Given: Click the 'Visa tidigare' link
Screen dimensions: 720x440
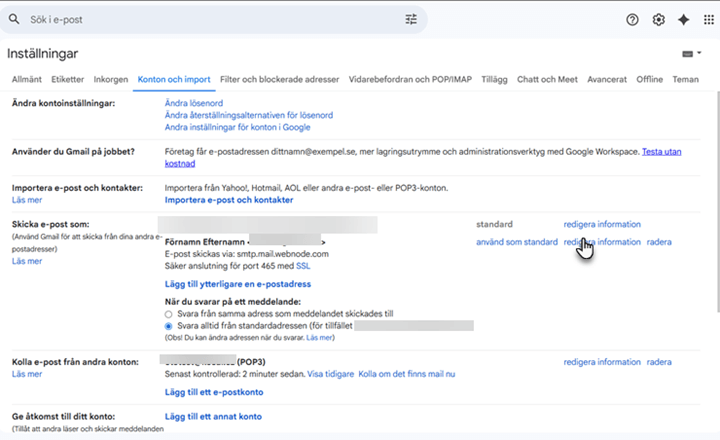Looking at the screenshot, I should 330,374.
